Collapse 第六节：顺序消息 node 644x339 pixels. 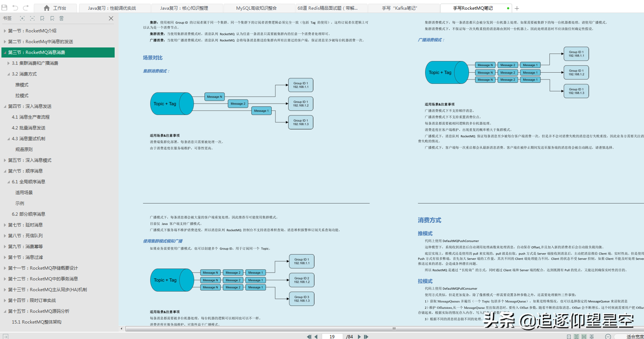tap(5, 171)
